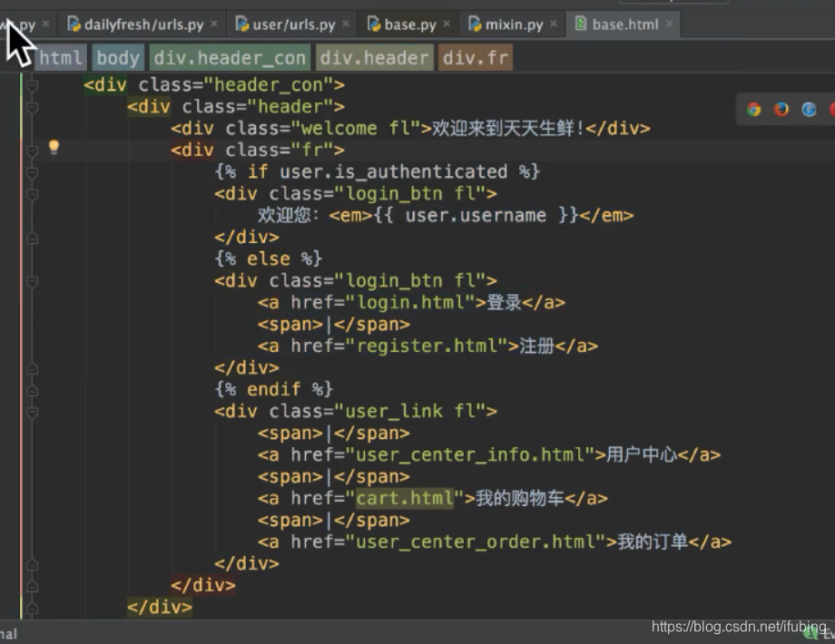Open preview in Chrome browser icon
Screen dimensions: 835x644
[753, 109]
